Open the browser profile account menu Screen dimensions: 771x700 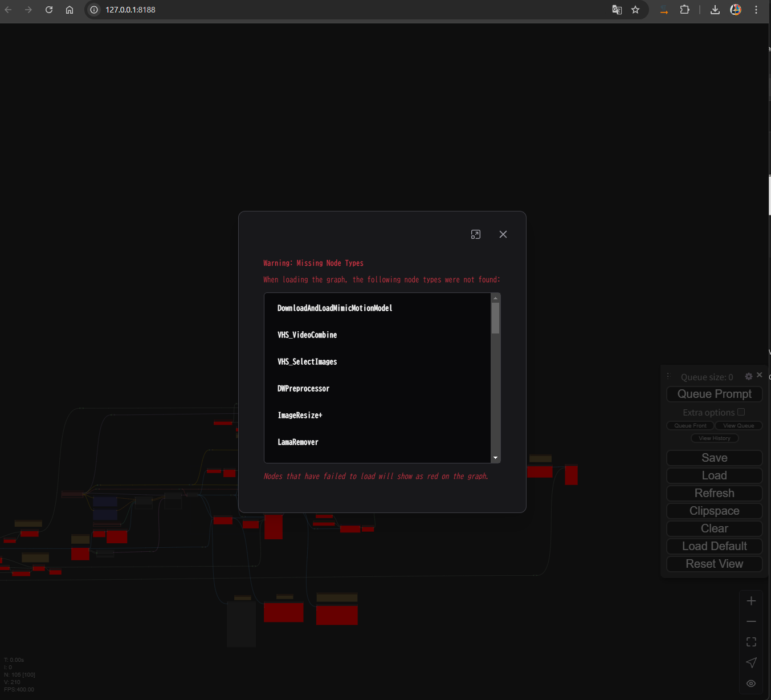[x=735, y=10]
